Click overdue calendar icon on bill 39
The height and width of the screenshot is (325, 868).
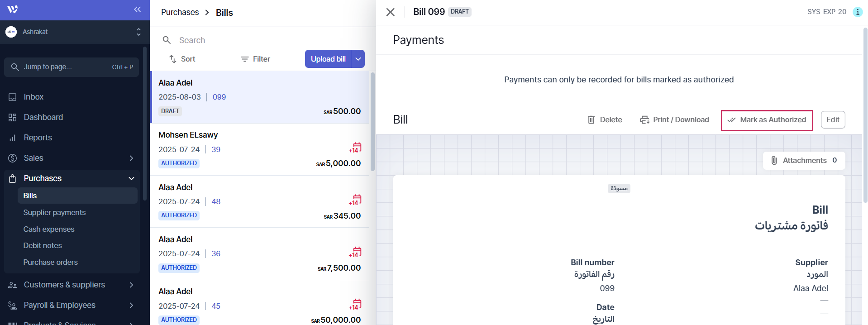coord(356,148)
